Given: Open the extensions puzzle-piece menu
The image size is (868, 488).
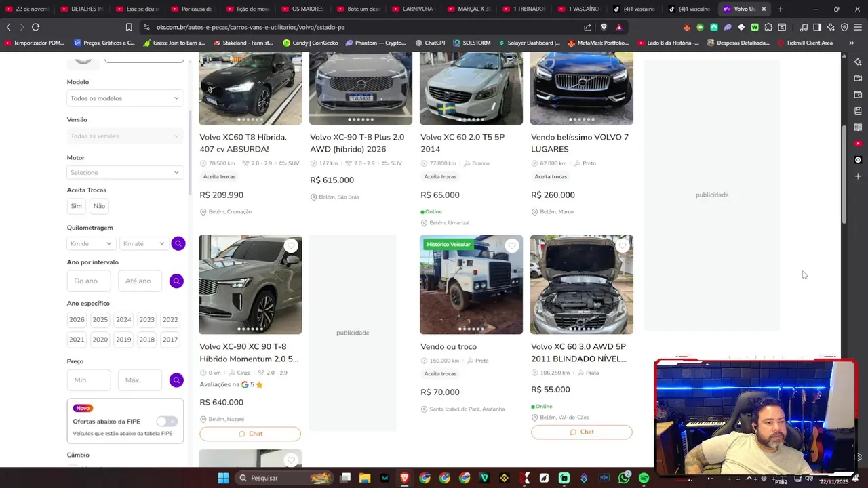Looking at the screenshot, I should [768, 27].
